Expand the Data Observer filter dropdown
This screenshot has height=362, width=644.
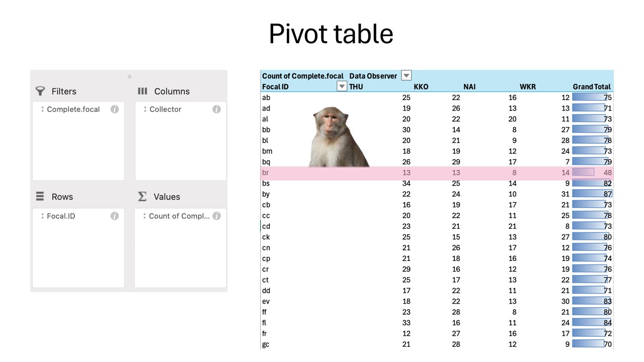click(406, 76)
